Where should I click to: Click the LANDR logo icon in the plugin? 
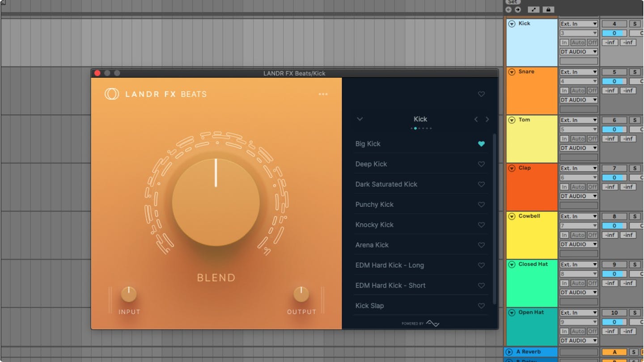[x=111, y=94]
